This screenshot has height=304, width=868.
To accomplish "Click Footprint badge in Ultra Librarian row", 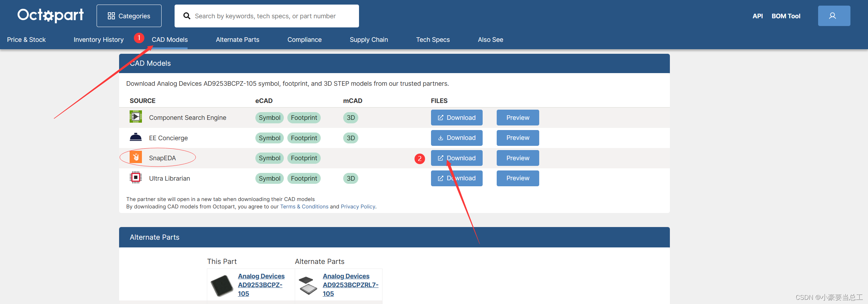I will click(x=304, y=179).
